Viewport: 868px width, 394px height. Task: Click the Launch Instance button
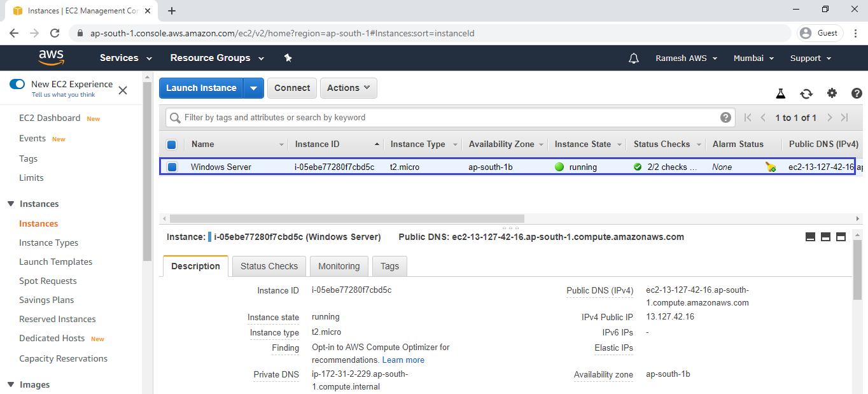(x=201, y=88)
